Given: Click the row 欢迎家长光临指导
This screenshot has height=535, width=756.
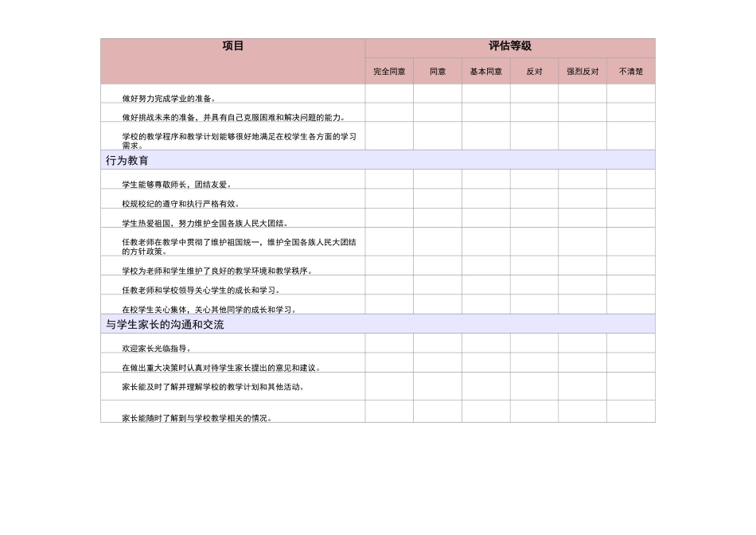Looking at the screenshot, I should pyautogui.click(x=378, y=343).
